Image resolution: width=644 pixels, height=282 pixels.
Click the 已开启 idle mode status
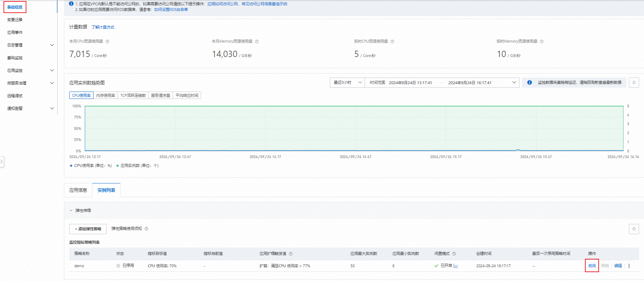[x=443, y=266]
